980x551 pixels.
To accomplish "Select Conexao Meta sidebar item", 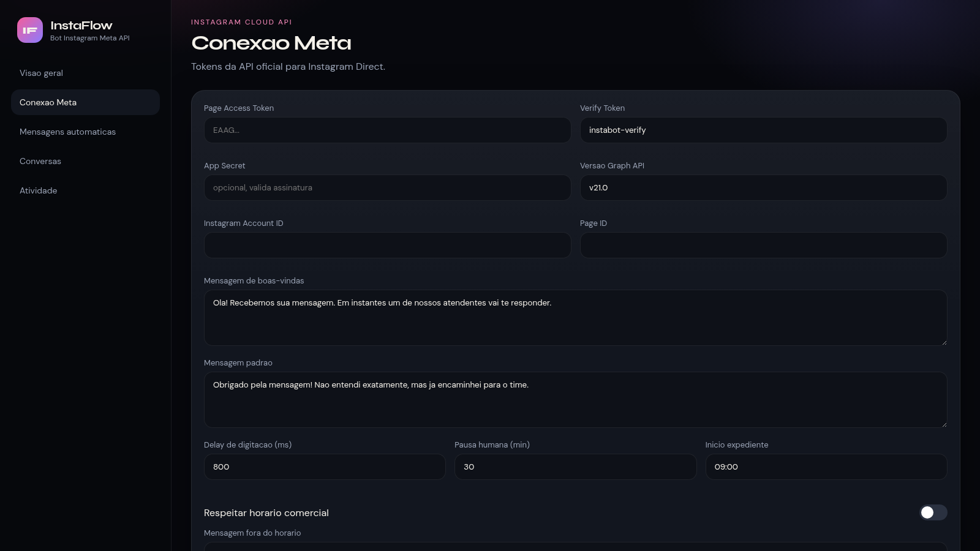I will pos(85,102).
